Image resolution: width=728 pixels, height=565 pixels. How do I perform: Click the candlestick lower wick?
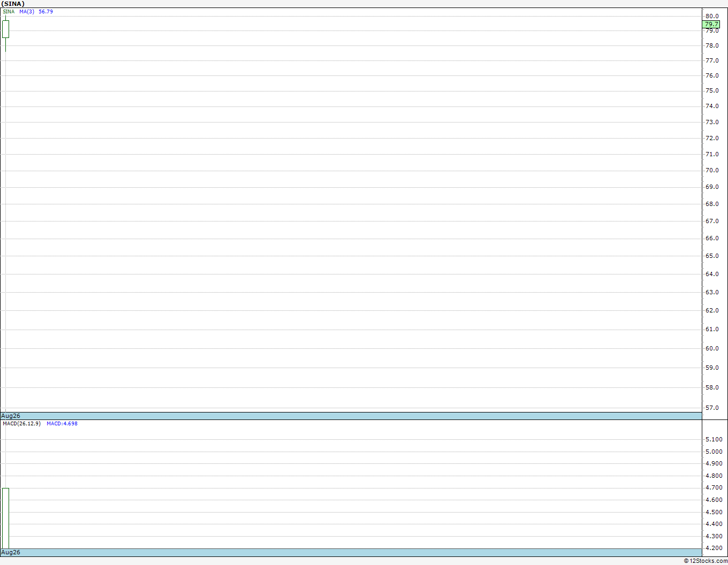pos(5,45)
